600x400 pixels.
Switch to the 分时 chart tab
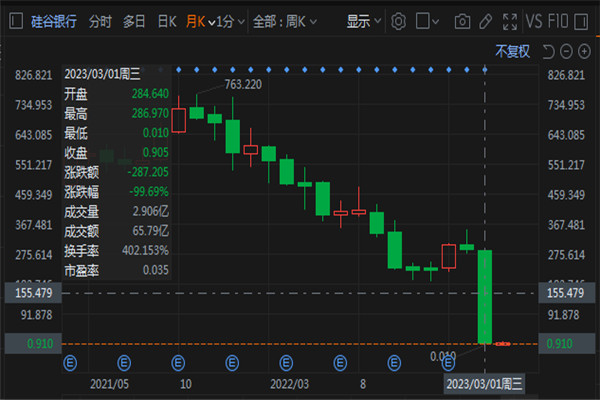point(100,21)
